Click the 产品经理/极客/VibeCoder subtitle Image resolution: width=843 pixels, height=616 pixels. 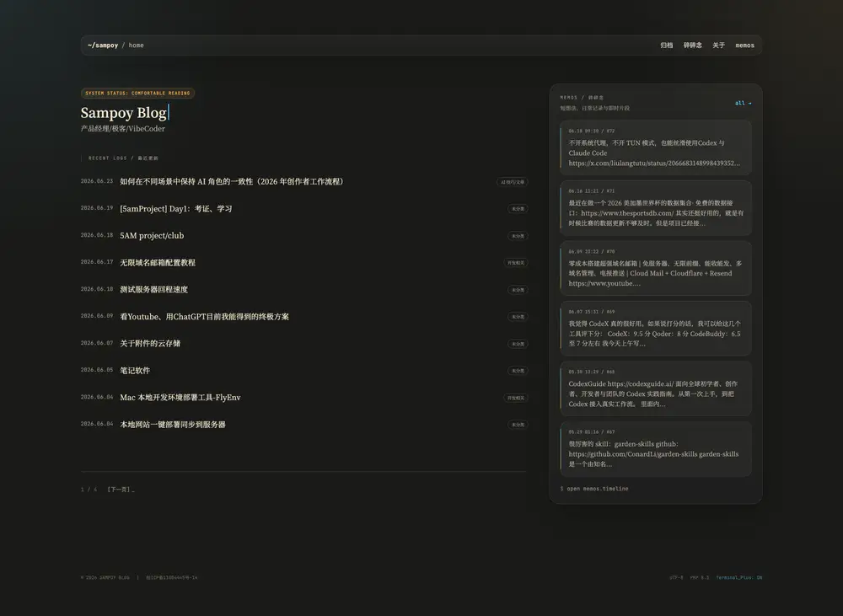coord(122,128)
